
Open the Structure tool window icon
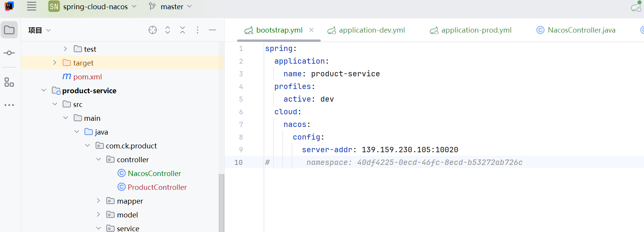[x=9, y=82]
